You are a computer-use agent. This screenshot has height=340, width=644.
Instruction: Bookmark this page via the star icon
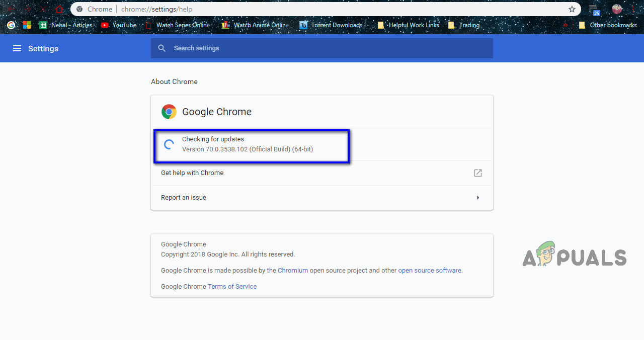pos(572,9)
